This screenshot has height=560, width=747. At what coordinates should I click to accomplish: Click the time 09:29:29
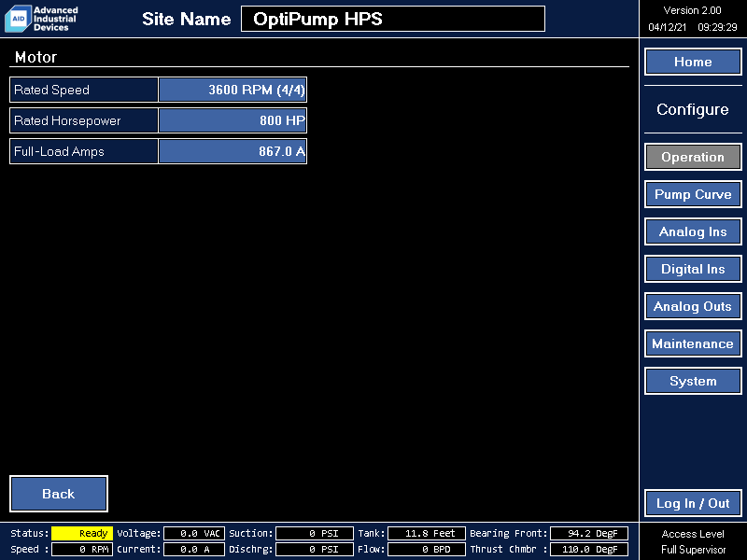point(717,27)
